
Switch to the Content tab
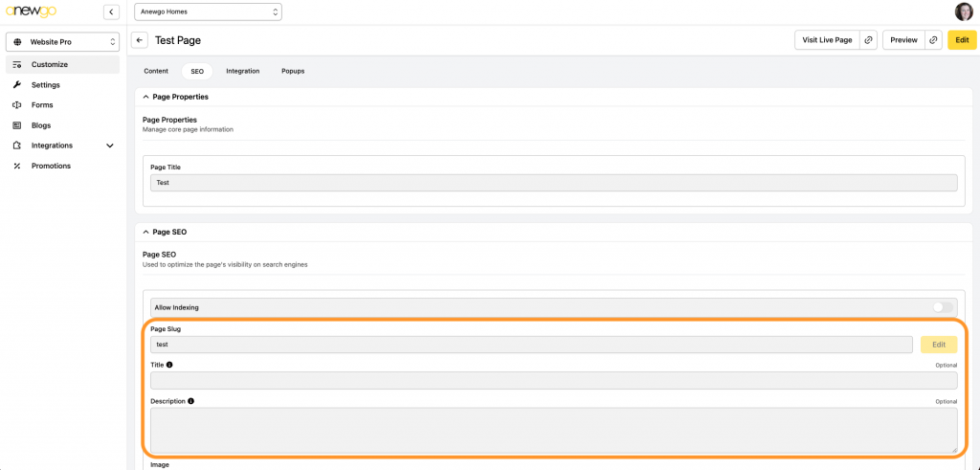click(156, 71)
